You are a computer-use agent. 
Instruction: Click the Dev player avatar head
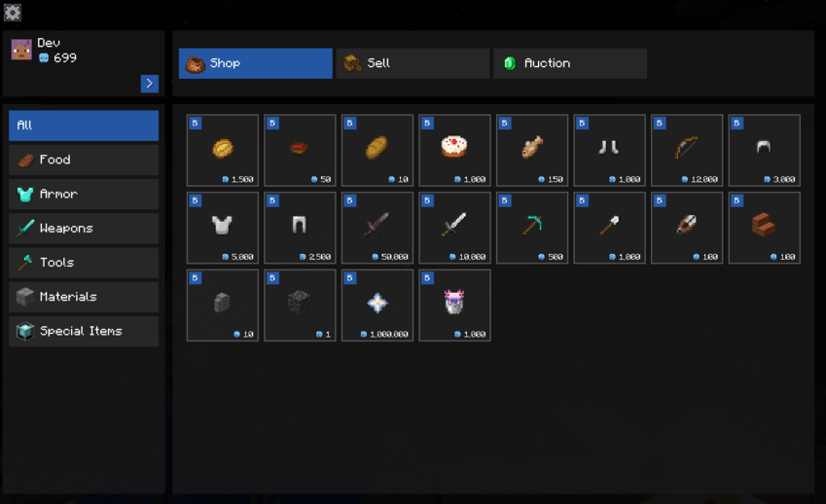[x=21, y=50]
